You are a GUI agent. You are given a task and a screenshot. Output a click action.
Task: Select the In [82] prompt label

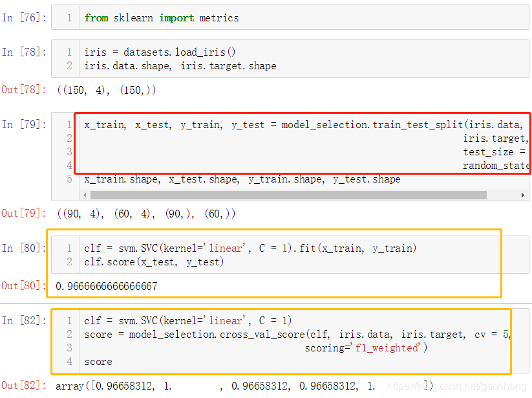(x=24, y=320)
